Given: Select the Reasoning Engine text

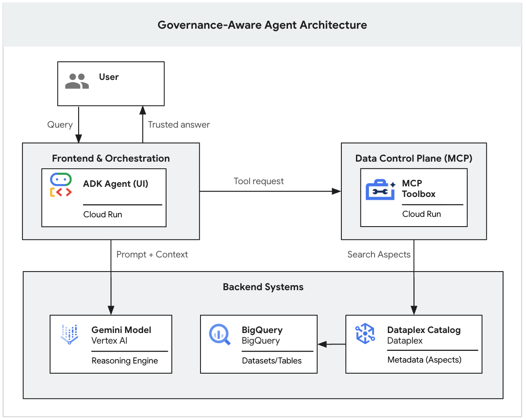Looking at the screenshot, I should [125, 361].
